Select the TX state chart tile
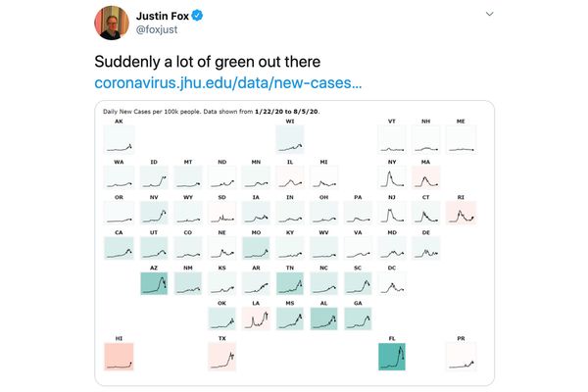 pyautogui.click(x=222, y=357)
